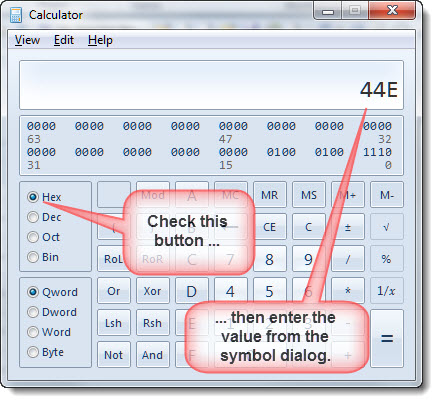Click the And bitwise key

coord(153,355)
